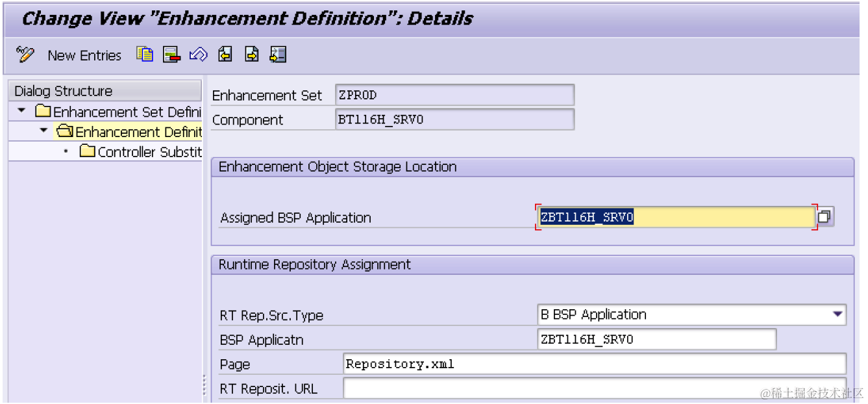
Task: Collapse the Enhancement Set Defini tree node
Action: tap(21, 111)
